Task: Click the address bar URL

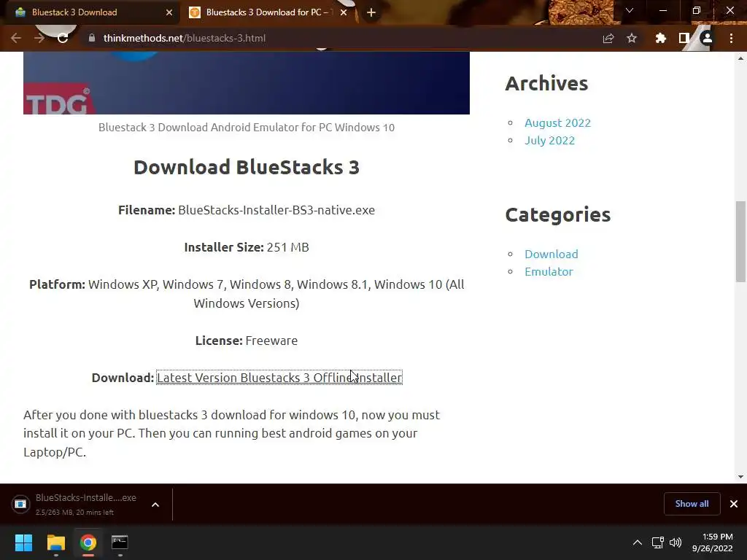Action: [x=185, y=38]
